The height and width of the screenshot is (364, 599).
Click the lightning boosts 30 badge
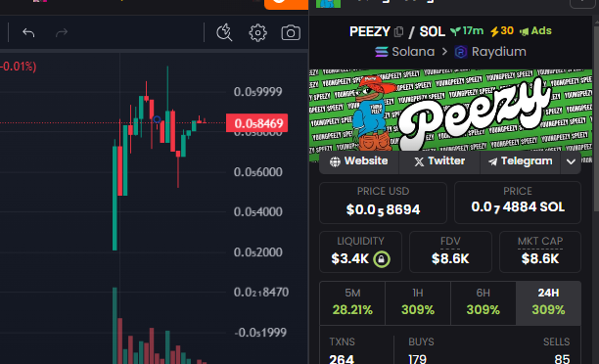(x=502, y=31)
